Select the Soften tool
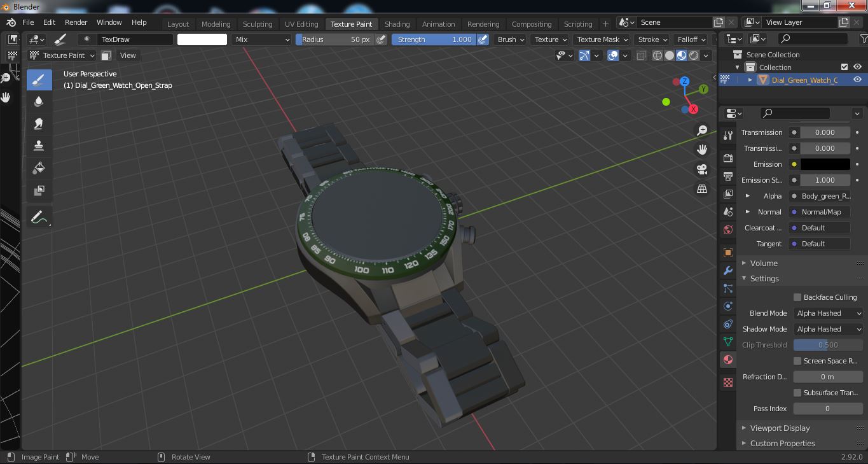 pos(39,102)
